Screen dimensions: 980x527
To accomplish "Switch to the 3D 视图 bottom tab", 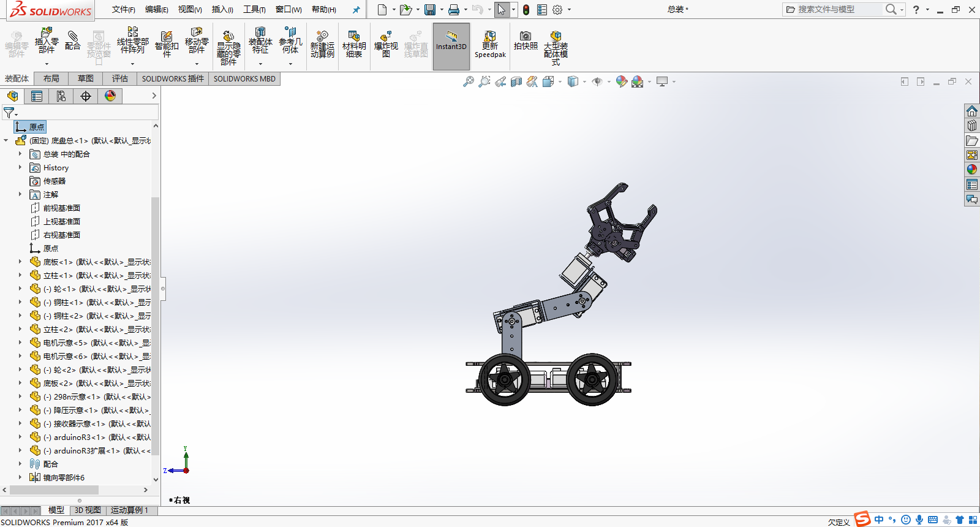I will [x=88, y=510].
